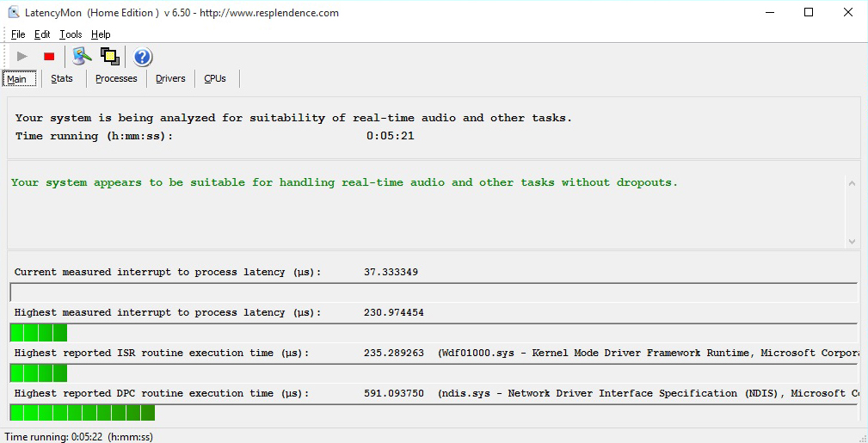Click the overlapping yellow squares toolbar icon
The width and height of the screenshot is (868, 443).
point(109,57)
